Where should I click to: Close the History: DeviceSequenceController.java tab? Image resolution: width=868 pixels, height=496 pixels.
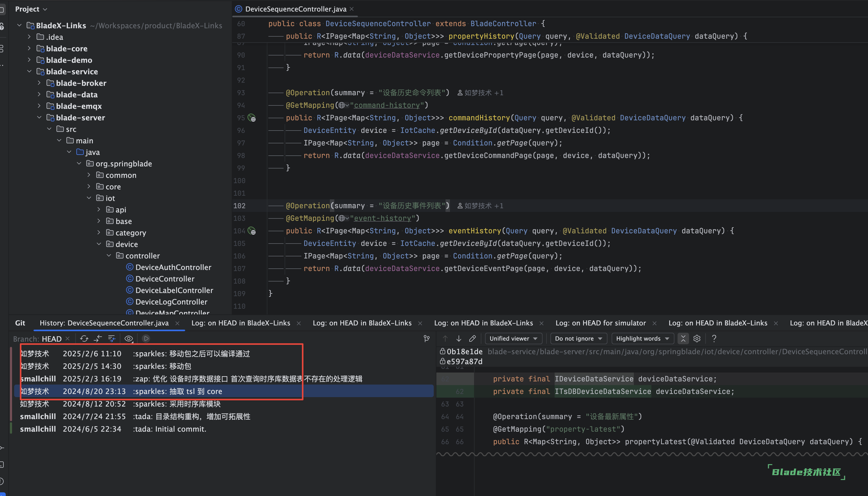(177, 323)
